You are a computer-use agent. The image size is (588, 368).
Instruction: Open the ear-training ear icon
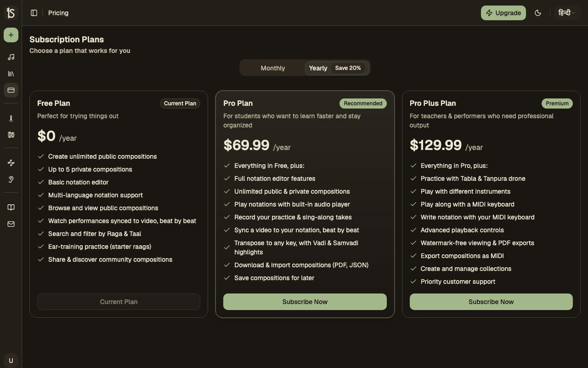tap(11, 179)
